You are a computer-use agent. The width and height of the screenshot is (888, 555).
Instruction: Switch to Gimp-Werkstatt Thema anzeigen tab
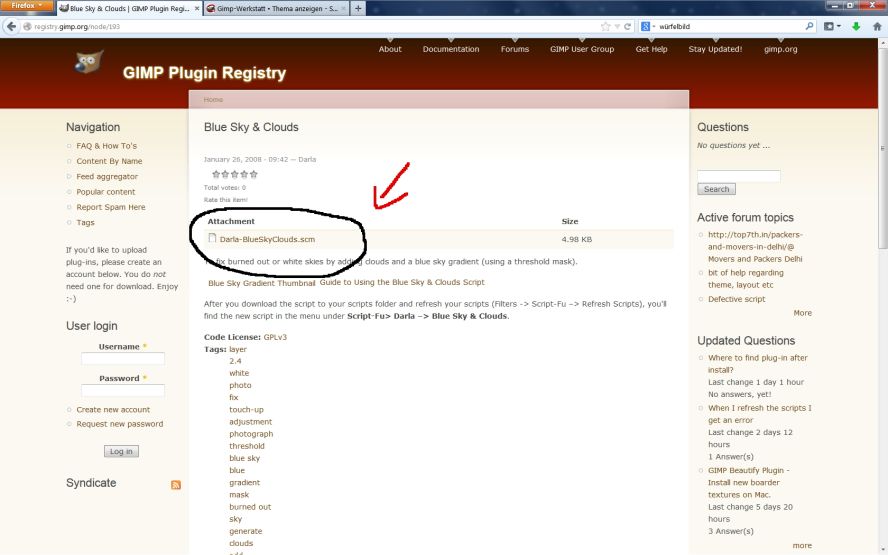(x=276, y=8)
